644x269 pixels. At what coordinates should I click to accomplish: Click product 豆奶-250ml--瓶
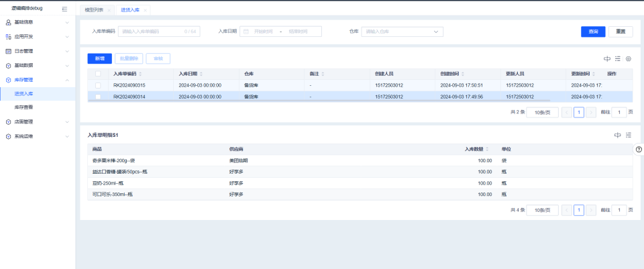pos(107,183)
